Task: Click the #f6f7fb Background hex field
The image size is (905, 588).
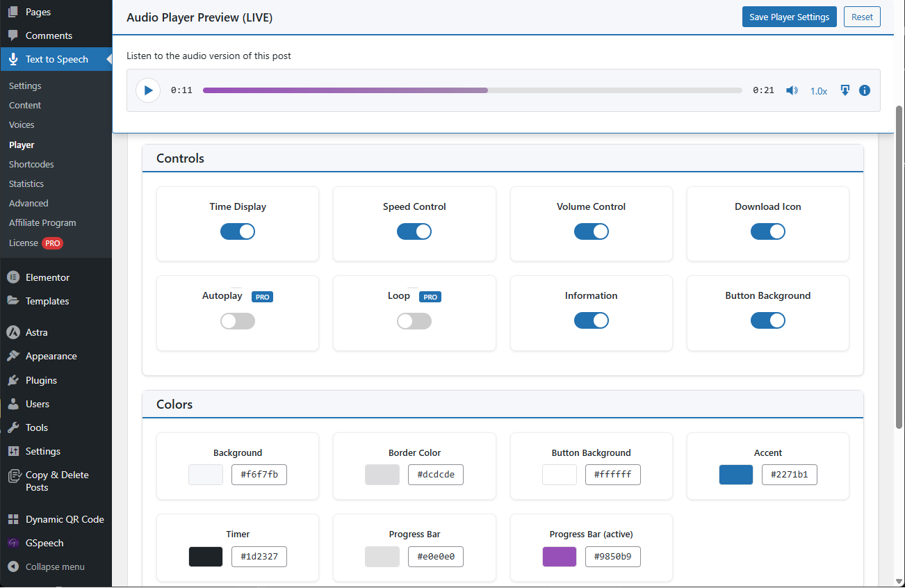Action: click(259, 475)
